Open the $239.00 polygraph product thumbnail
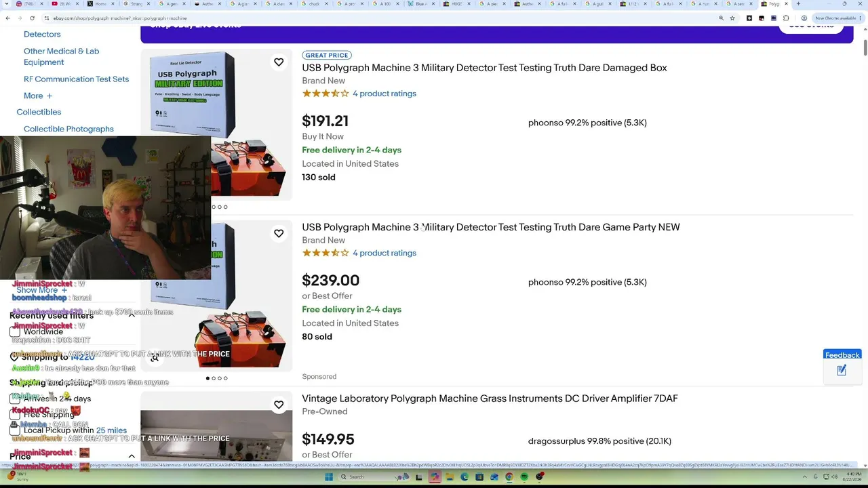 (x=216, y=296)
